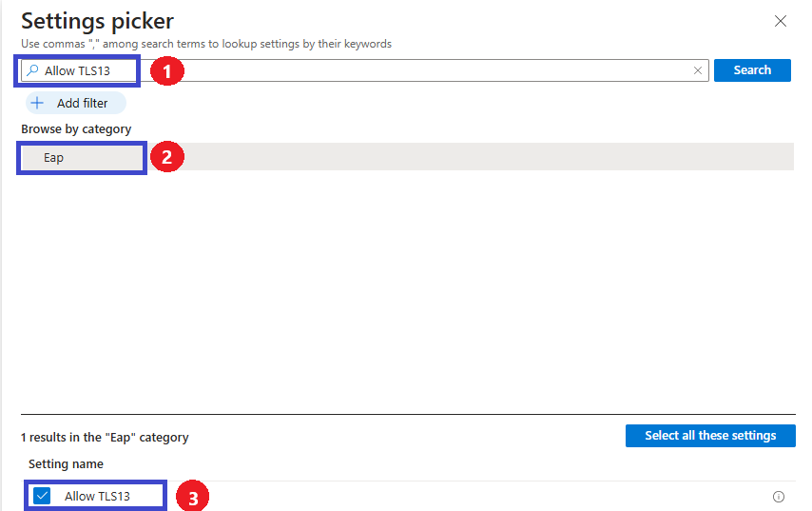The image size is (812, 511).
Task: Click the hint text about using commas
Action: point(206,44)
